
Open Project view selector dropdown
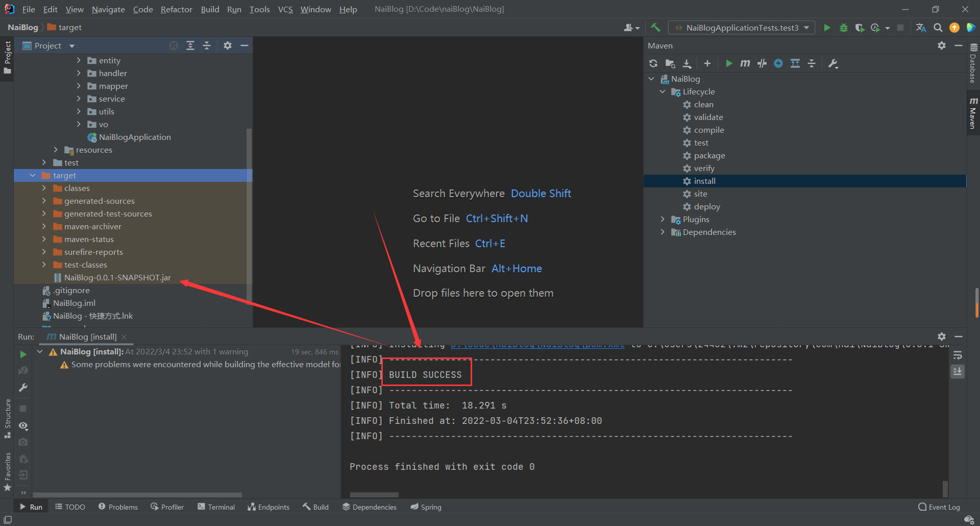49,45
